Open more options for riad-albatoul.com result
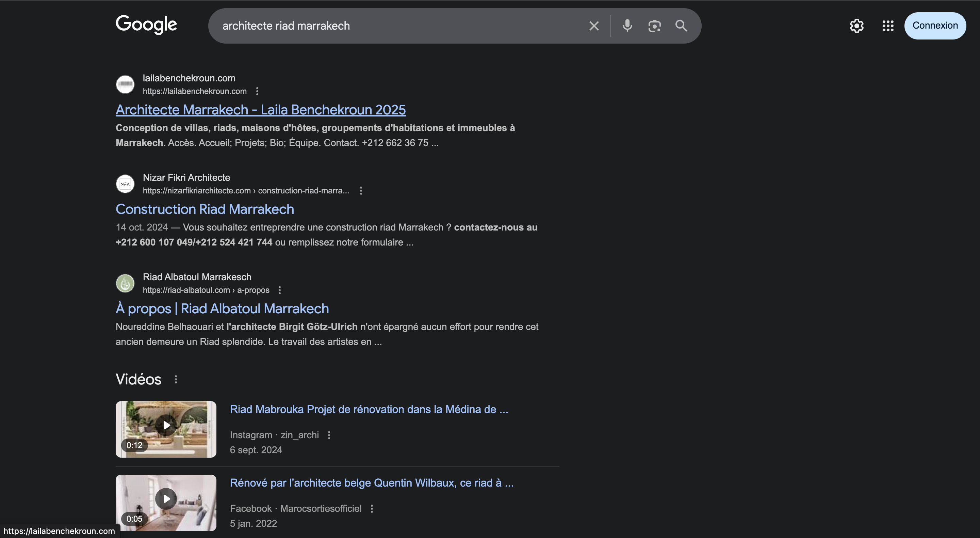 click(280, 290)
